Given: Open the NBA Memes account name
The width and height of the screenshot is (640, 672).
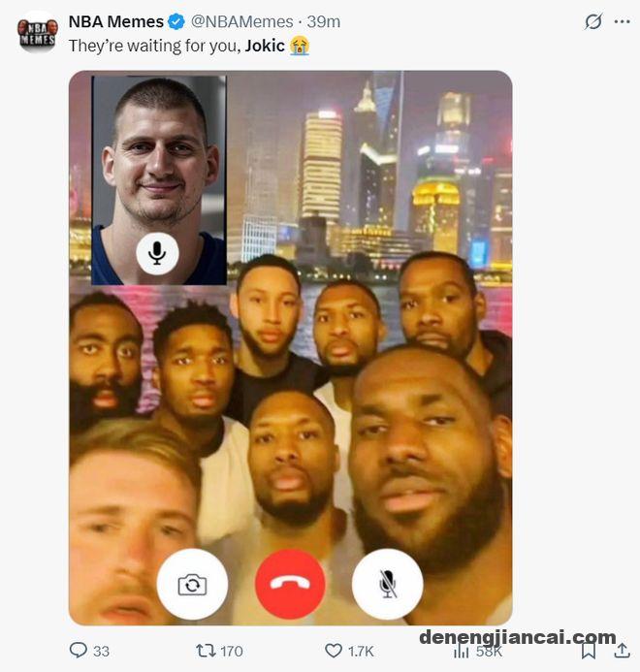Looking at the screenshot, I should [116, 21].
